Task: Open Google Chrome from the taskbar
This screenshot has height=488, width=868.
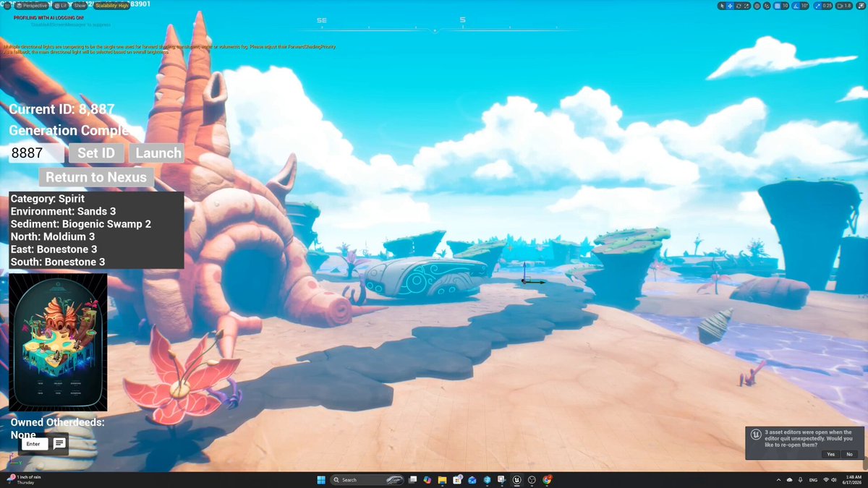Action: [x=548, y=479]
